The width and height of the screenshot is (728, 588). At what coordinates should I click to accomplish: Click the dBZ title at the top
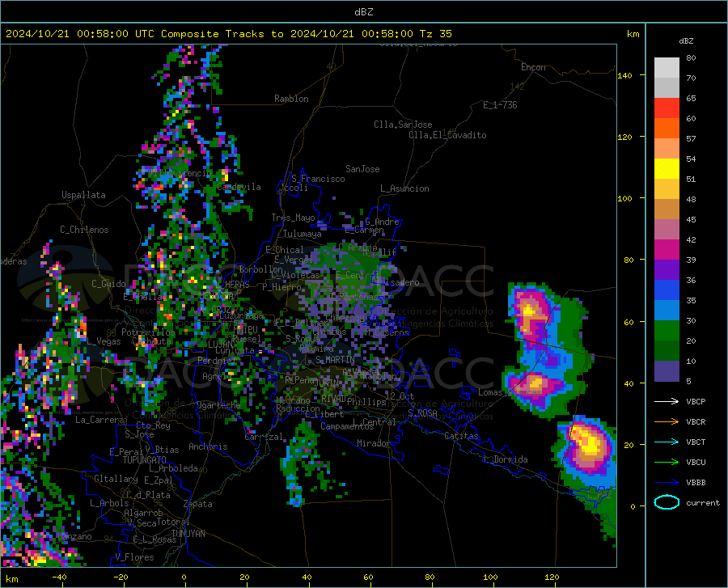pos(363,11)
